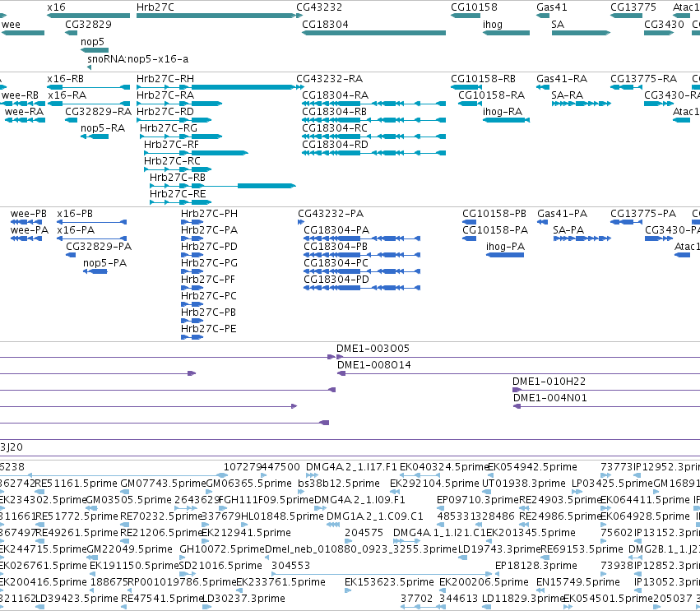Click the Gas41 gene label
This screenshot has height=611, width=700.
coord(552,7)
